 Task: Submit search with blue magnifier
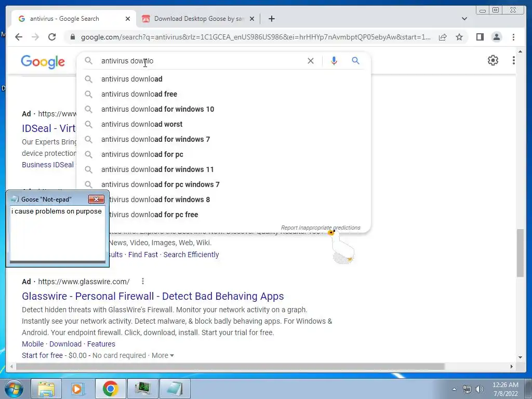355,61
